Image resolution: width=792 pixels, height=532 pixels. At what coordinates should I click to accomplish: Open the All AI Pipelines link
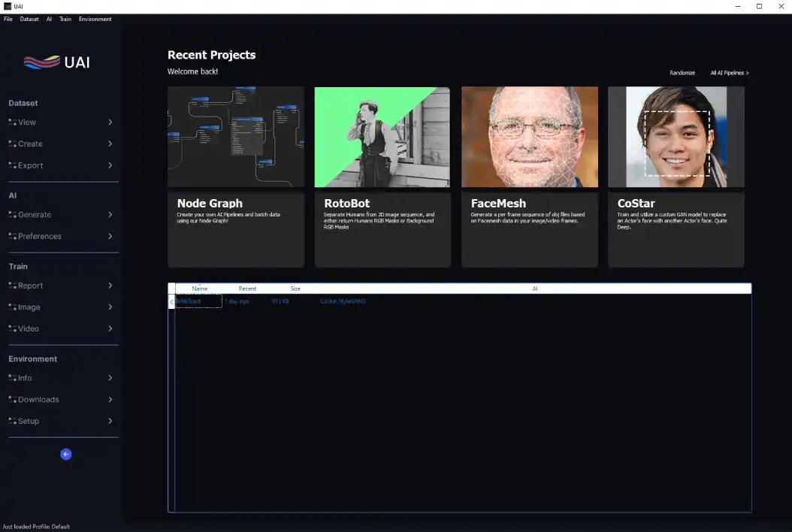(x=730, y=73)
